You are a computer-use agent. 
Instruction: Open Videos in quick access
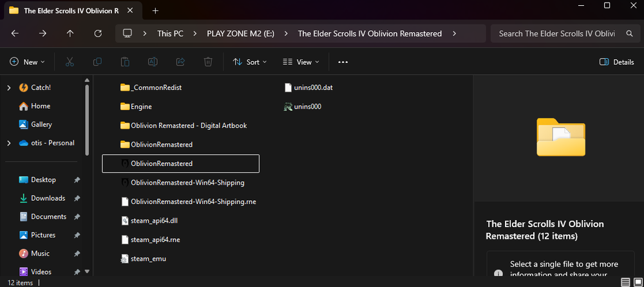point(41,272)
